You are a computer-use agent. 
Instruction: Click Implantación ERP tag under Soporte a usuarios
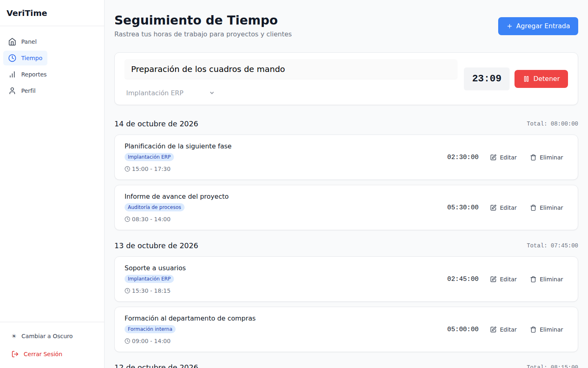click(x=149, y=279)
